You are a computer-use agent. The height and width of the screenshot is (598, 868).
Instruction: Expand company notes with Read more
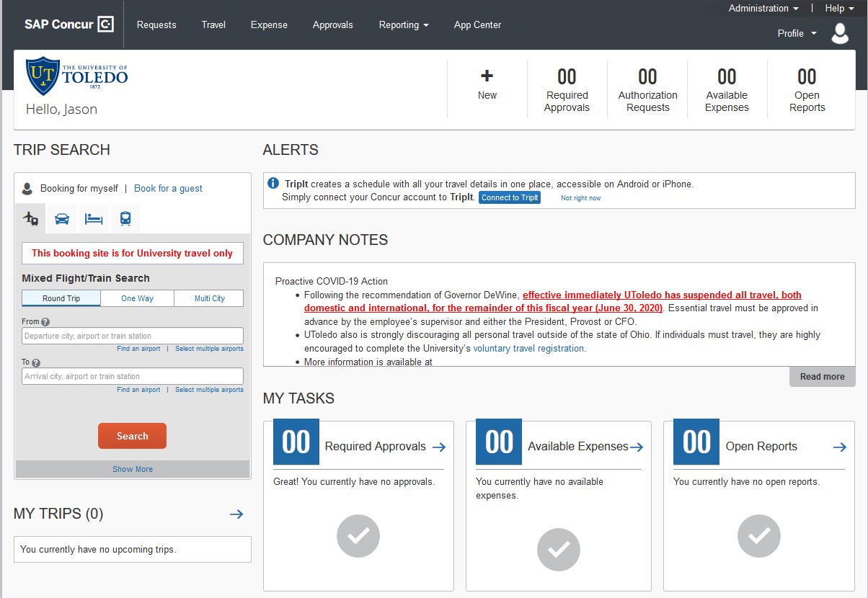tap(822, 377)
